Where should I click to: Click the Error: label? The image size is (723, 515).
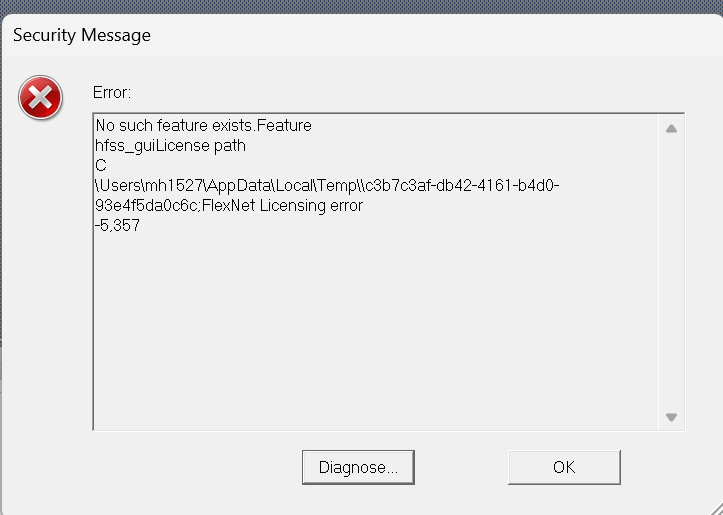coord(112,93)
